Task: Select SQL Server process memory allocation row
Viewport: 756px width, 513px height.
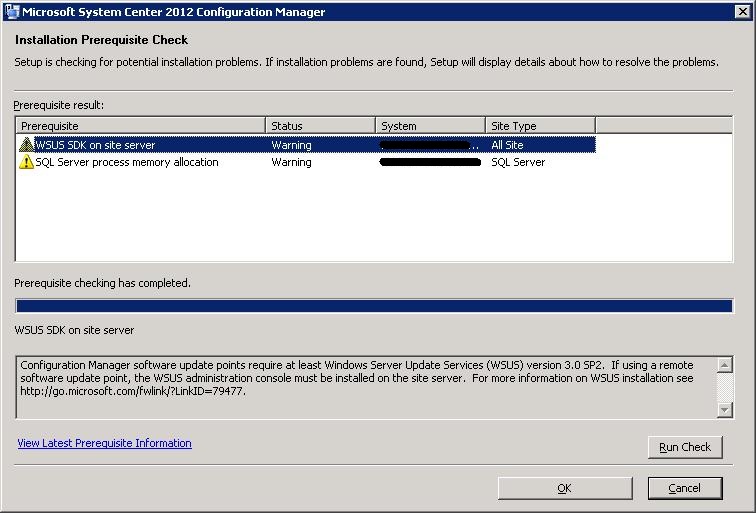Action: (x=306, y=162)
